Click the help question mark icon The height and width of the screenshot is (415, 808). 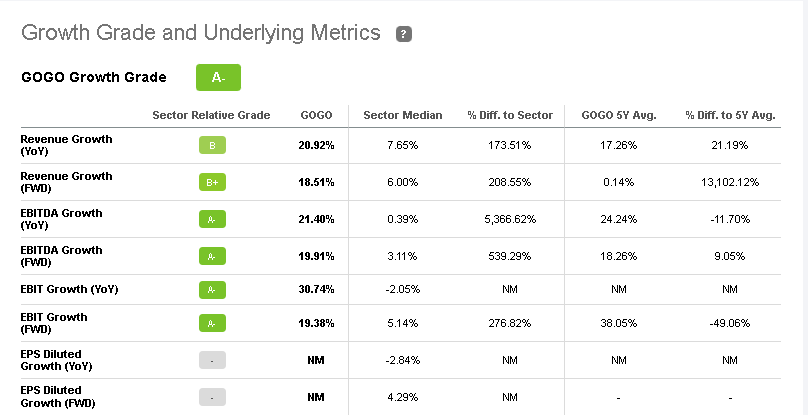point(404,34)
